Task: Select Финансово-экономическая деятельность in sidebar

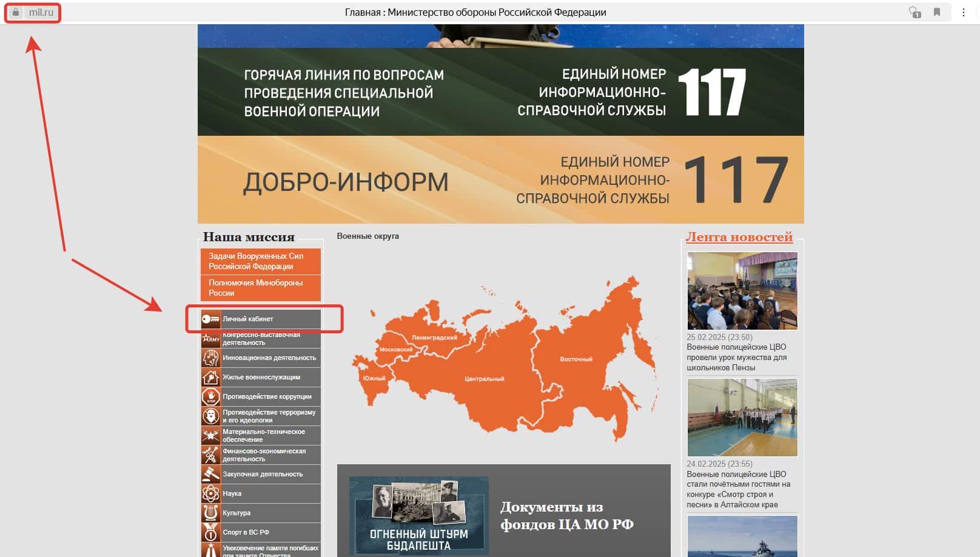Action: (x=264, y=455)
